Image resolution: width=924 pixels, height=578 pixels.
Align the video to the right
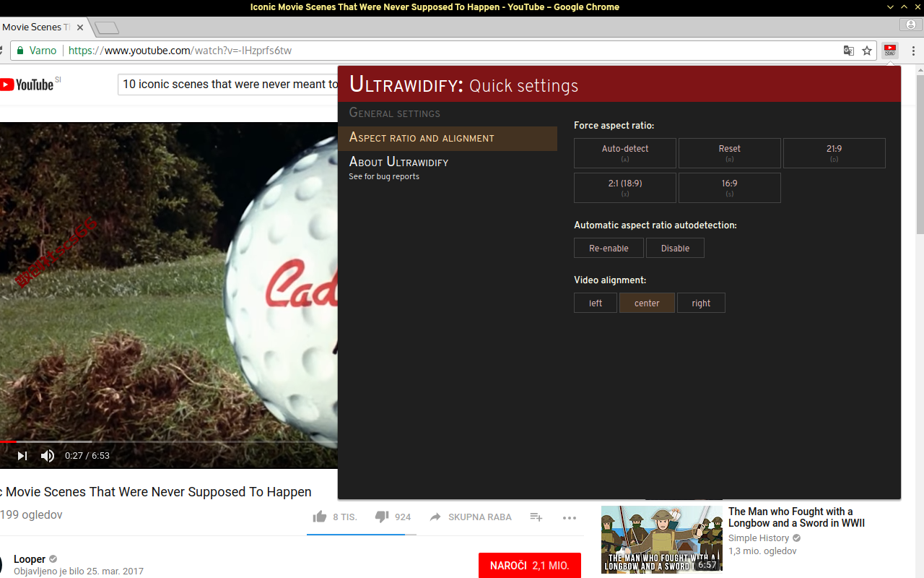pos(701,303)
